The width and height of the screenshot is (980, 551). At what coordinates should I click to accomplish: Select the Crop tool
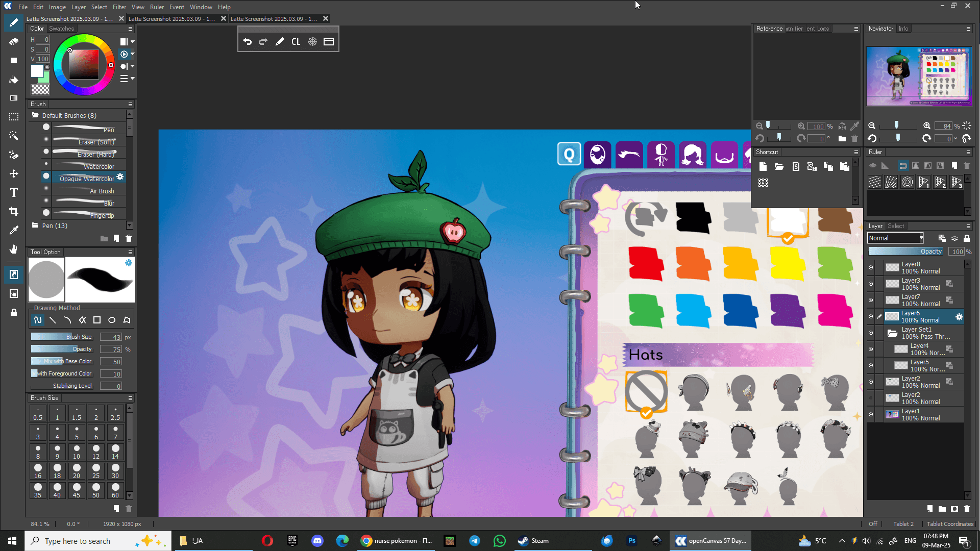14,211
